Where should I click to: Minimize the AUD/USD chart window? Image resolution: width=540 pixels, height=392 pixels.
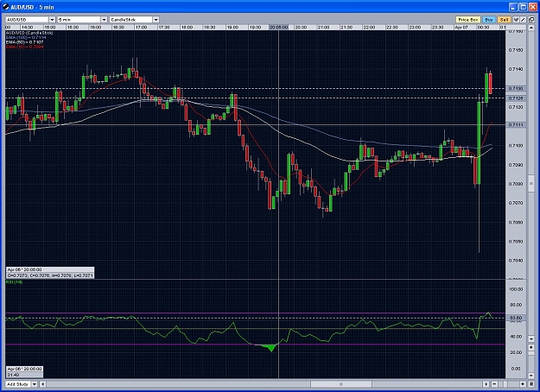click(x=513, y=7)
